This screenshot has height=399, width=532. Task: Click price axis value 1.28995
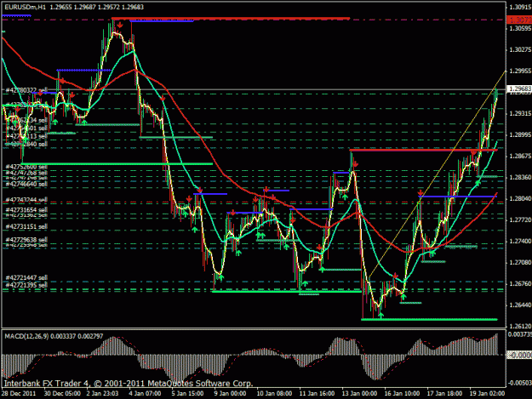[520, 135]
